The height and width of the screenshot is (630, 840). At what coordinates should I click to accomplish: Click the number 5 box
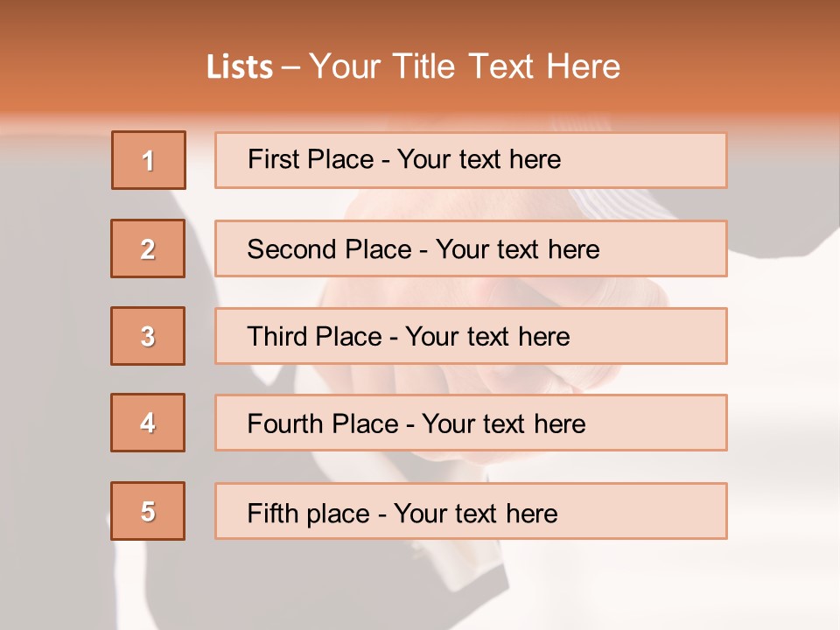148,511
